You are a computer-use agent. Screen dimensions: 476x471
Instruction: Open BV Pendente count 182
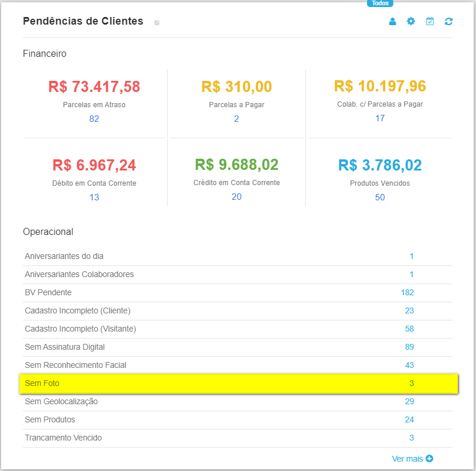(x=407, y=292)
